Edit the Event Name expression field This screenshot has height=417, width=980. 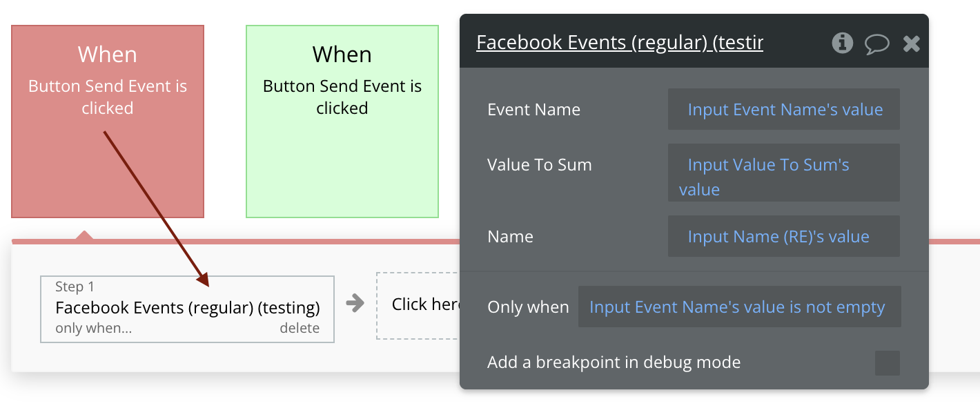pyautogui.click(x=783, y=109)
